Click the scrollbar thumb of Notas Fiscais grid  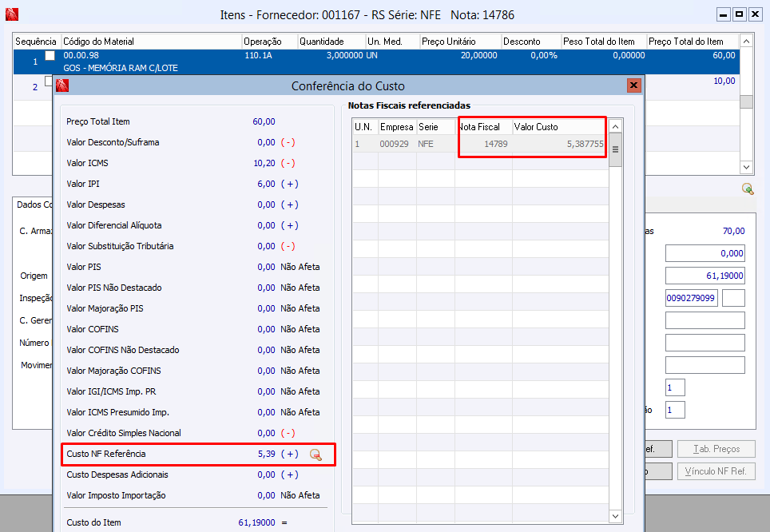[x=615, y=149]
